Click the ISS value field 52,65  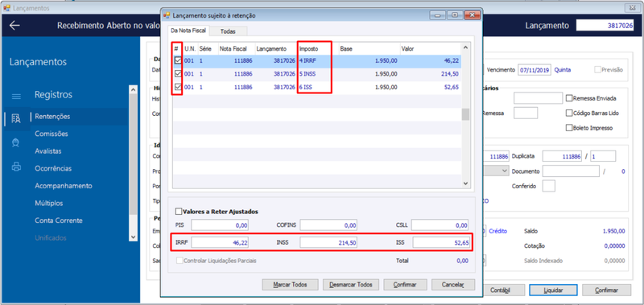point(441,242)
